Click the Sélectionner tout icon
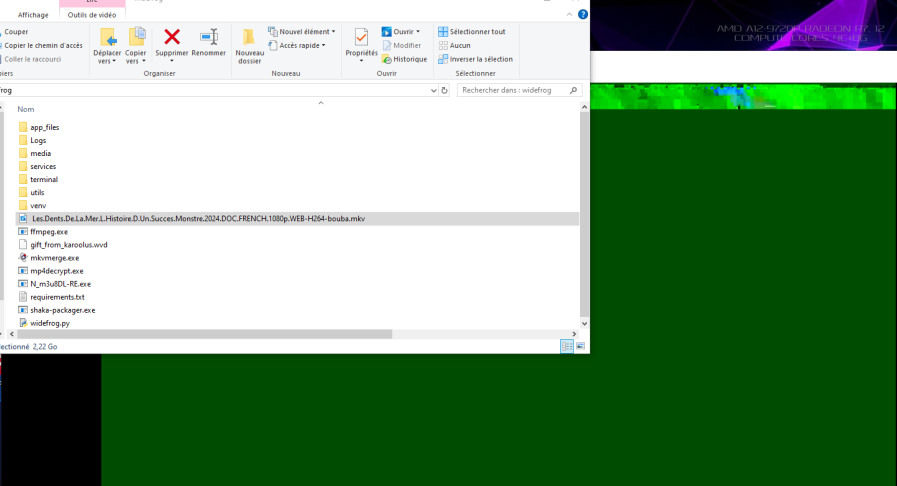This screenshot has width=897, height=486. tap(443, 31)
